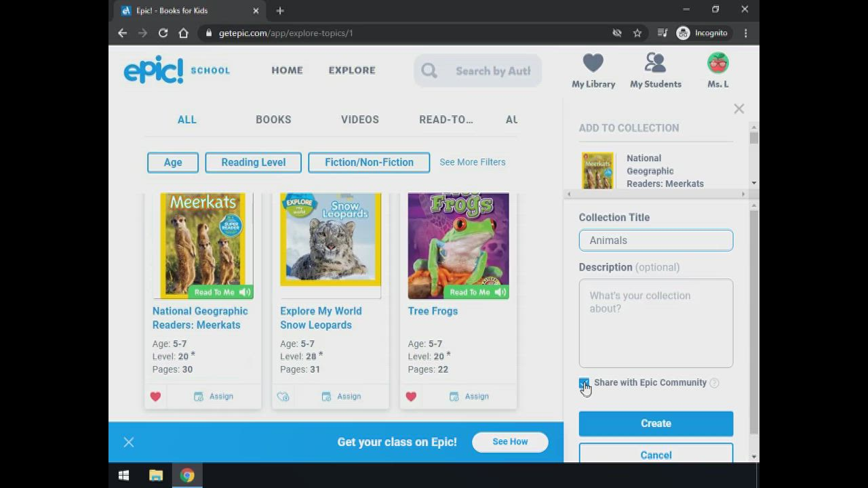Click the search magnifier icon
Viewport: 868px width, 488px height.
pyautogui.click(x=429, y=70)
